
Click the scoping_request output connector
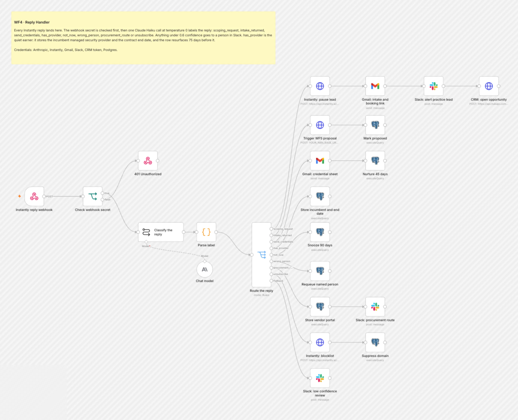271,229
